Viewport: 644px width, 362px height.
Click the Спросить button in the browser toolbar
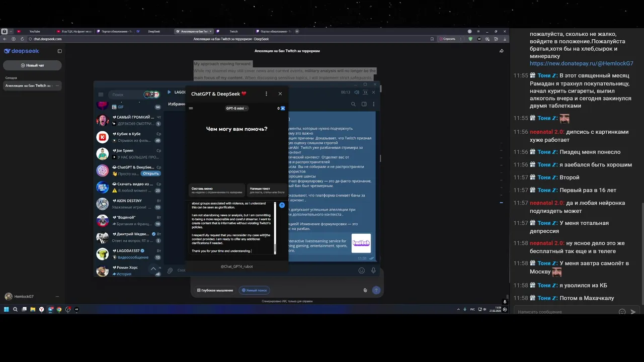pyautogui.click(x=448, y=39)
